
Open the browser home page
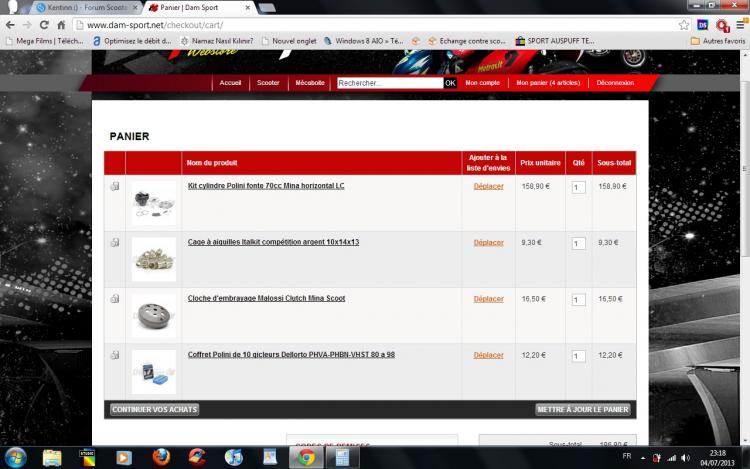coord(61,25)
